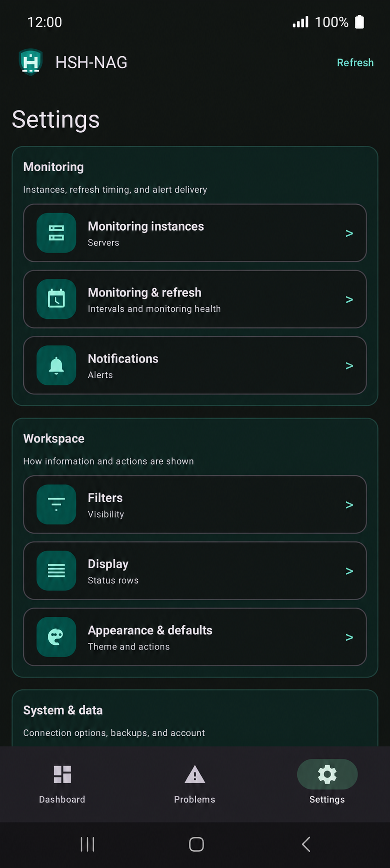The image size is (390, 868).
Task: Click 'Instances, refresh timing, and alert delivery'
Action: 115,189
